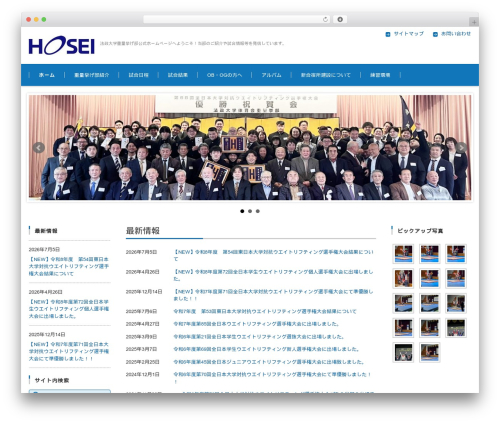This screenshot has height=423, width=500.
Task: Open the 2026年7月5日 article in the main news list
Action: click(x=273, y=255)
